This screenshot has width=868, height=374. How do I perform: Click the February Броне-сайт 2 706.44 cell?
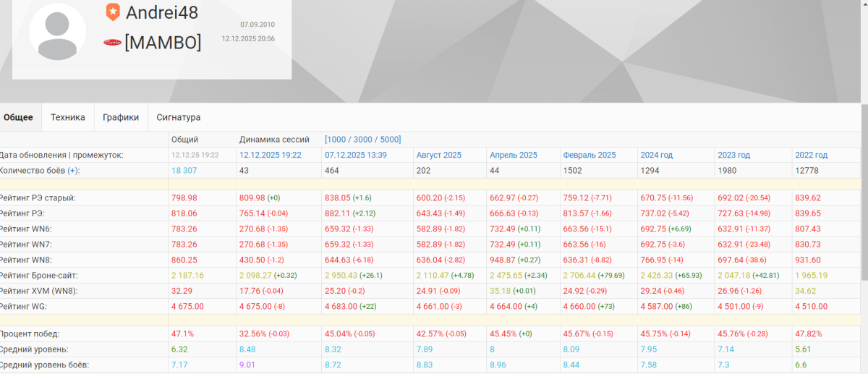pos(597,275)
